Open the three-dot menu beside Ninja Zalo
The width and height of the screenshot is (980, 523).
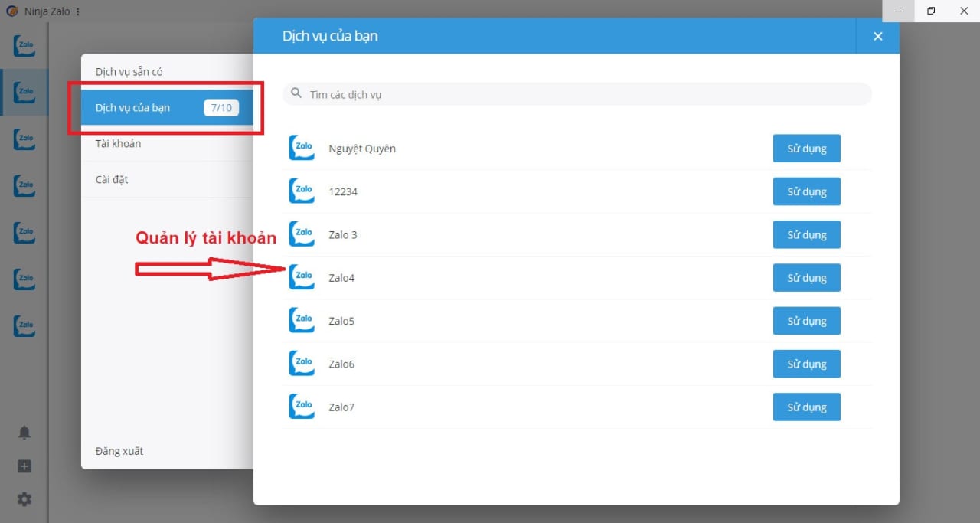(x=78, y=11)
